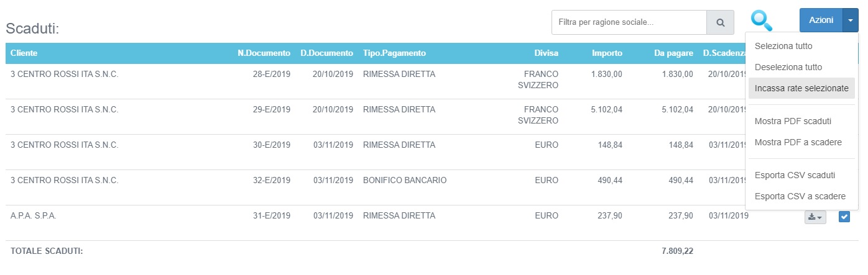This screenshot has width=868, height=275.
Task: Select the row for document 28-E/2019
Action: pos(271,74)
